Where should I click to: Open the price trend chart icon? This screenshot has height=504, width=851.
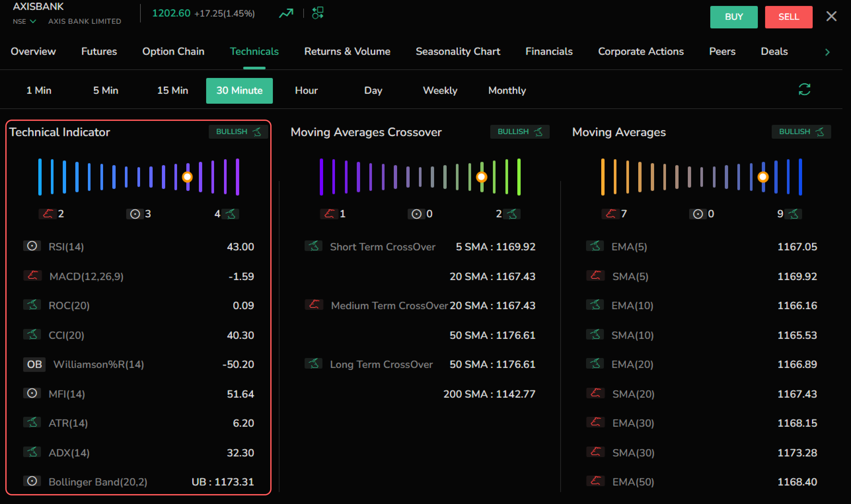[x=286, y=13]
